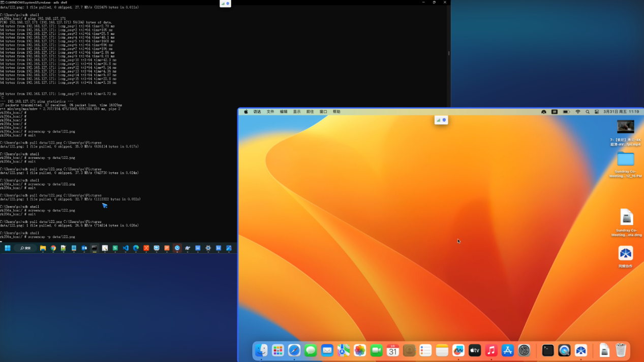Screen dimensions: 644x362
Task: Open the Mail app in the Dock
Action: coord(327,350)
